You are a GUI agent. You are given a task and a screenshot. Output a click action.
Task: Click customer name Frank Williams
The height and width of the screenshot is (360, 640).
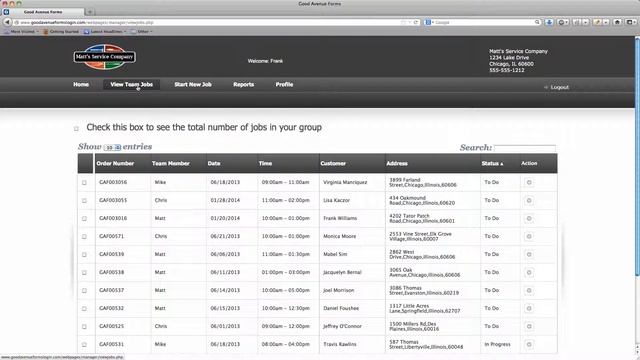click(340, 218)
